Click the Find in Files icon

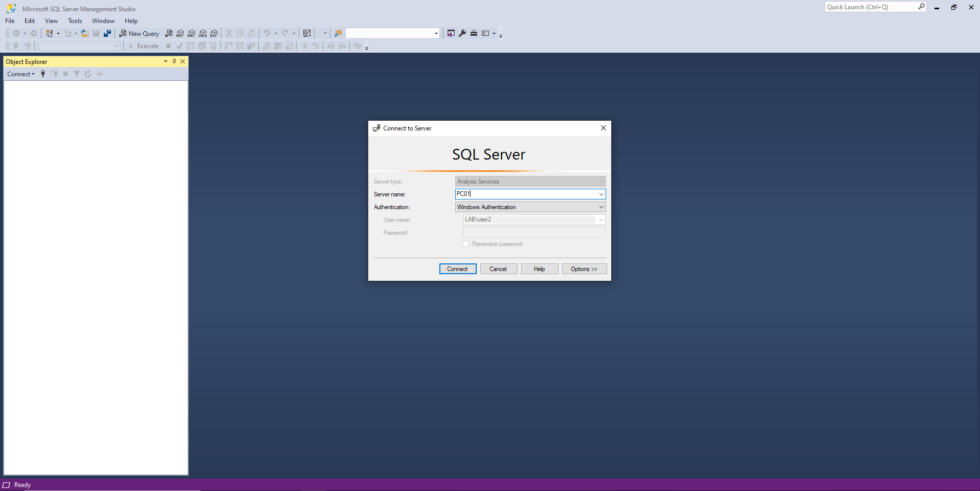[338, 33]
